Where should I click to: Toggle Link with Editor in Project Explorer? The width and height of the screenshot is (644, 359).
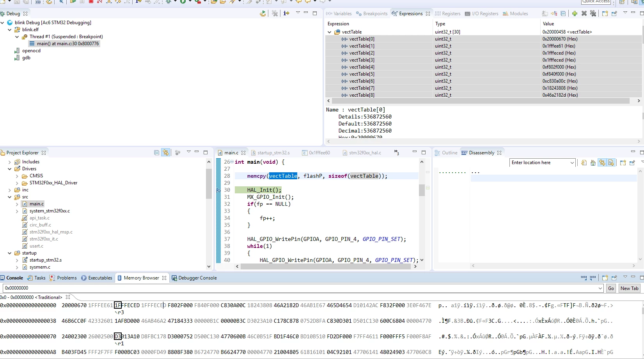166,152
